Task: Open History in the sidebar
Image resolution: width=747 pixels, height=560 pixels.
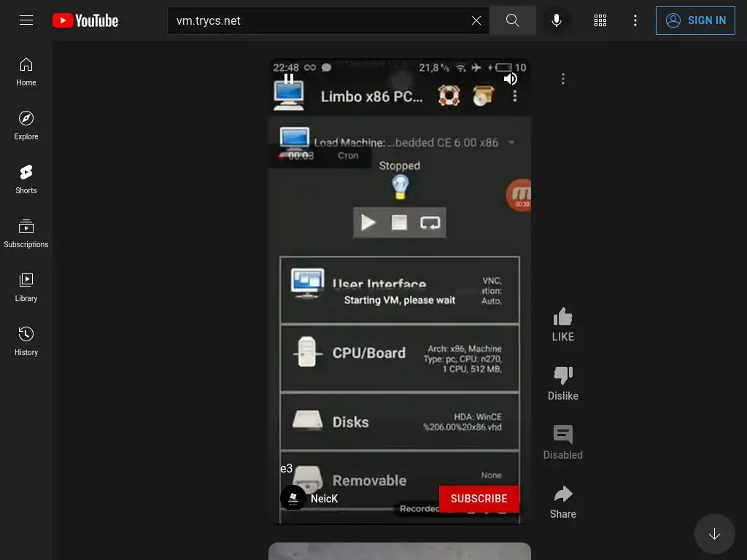Action: [26, 341]
